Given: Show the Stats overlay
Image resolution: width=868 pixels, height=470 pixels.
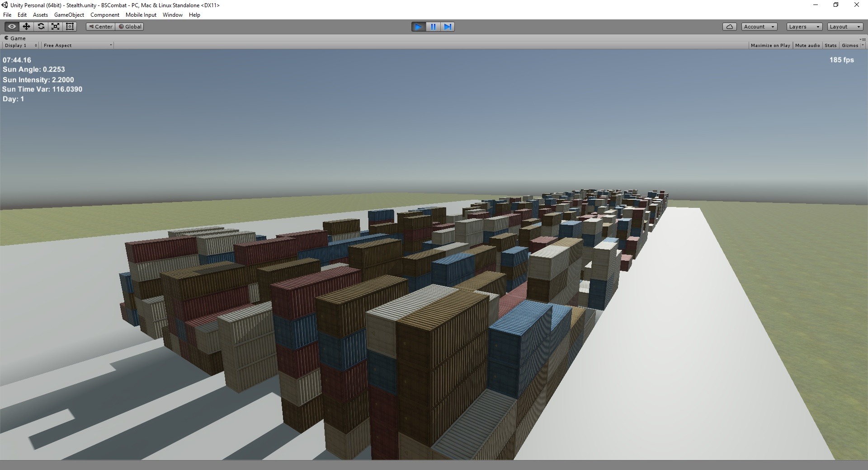Looking at the screenshot, I should (830, 46).
